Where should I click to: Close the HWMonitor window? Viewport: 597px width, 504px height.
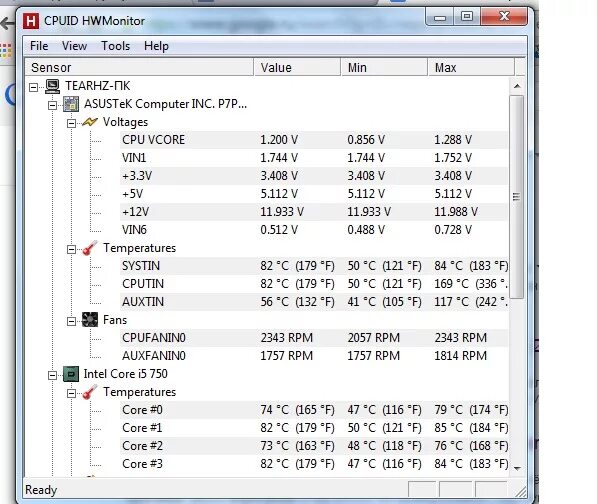[x=504, y=16]
